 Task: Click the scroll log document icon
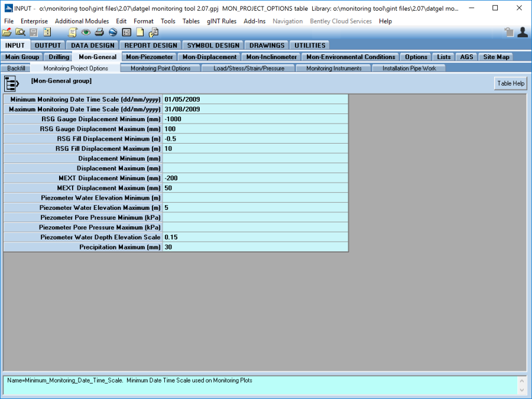[x=73, y=33]
